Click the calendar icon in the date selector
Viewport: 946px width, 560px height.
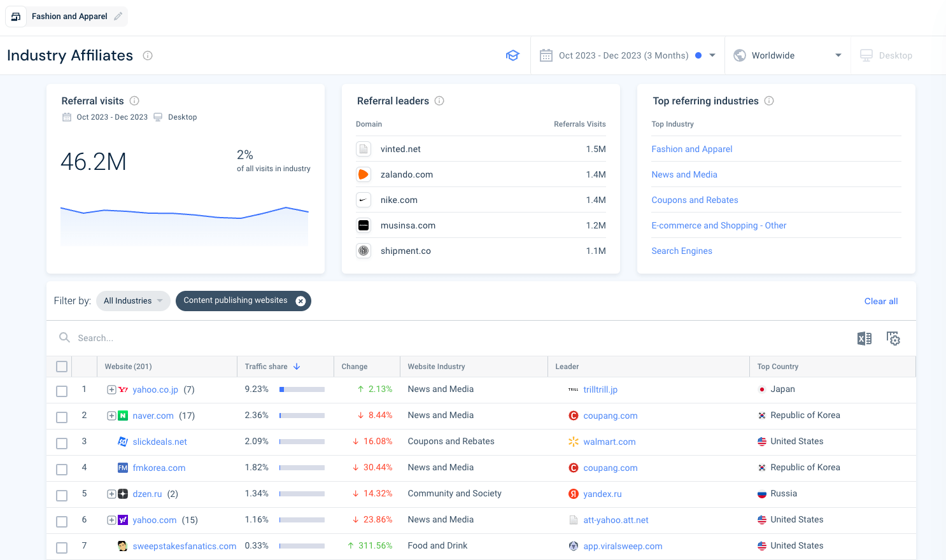[x=546, y=55]
